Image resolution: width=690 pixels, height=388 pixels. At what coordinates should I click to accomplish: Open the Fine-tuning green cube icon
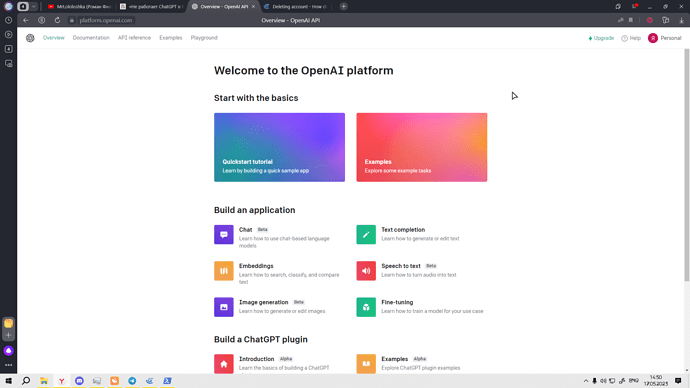pyautogui.click(x=366, y=307)
